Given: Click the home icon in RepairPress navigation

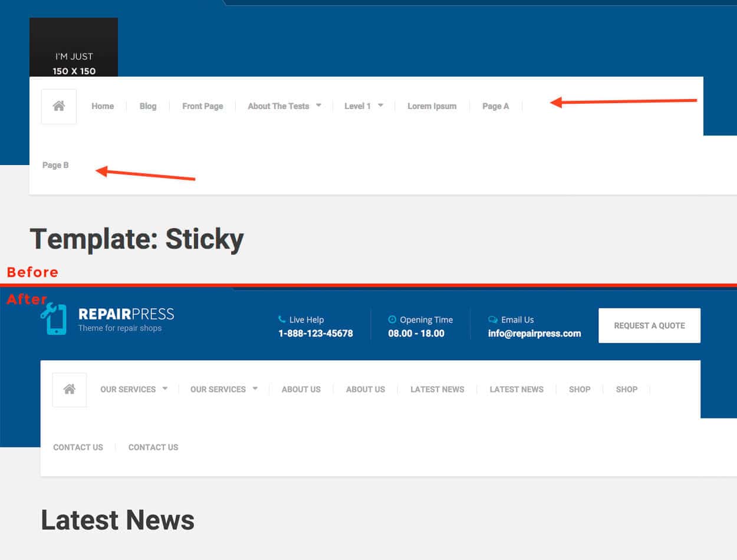Looking at the screenshot, I should tap(70, 390).
